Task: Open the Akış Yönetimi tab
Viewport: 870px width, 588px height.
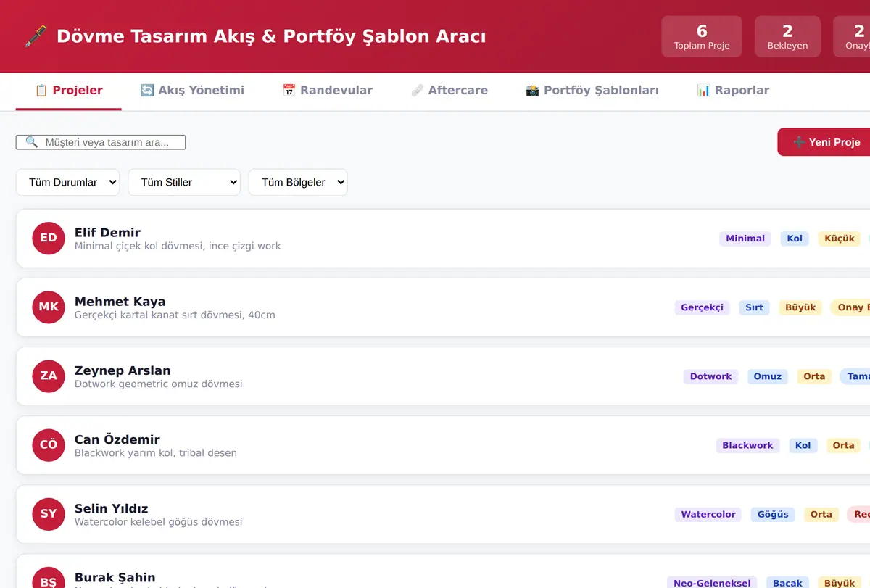Action: pyautogui.click(x=192, y=91)
